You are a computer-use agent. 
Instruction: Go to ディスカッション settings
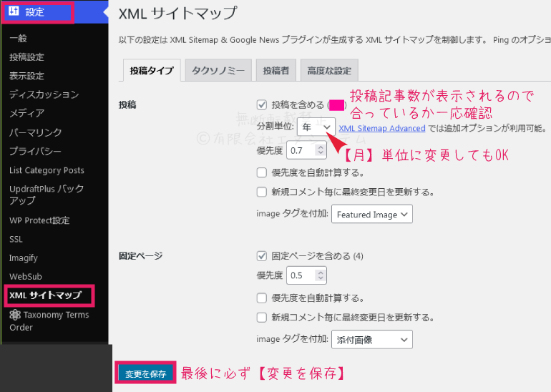click(44, 94)
